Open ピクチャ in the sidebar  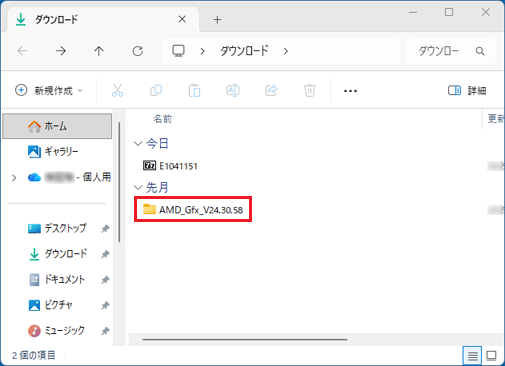click(x=50, y=305)
